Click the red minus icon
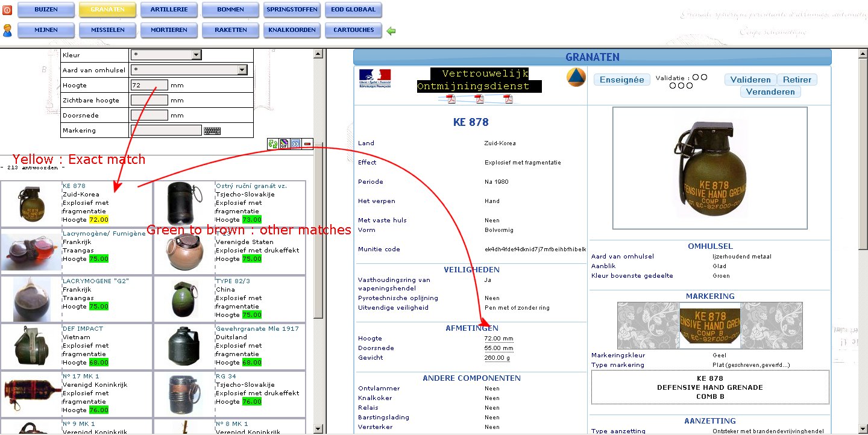868x435 pixels. [x=307, y=143]
